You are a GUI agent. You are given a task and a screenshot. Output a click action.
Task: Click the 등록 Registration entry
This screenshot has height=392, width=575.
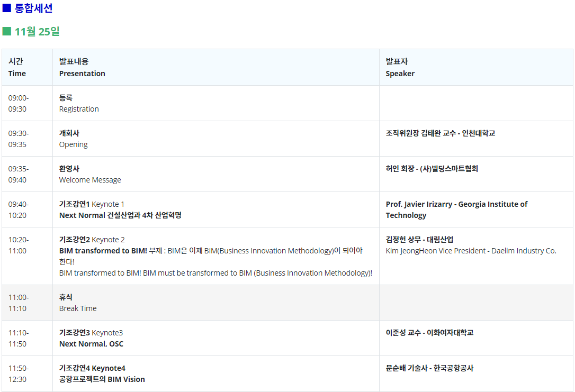tap(79, 103)
